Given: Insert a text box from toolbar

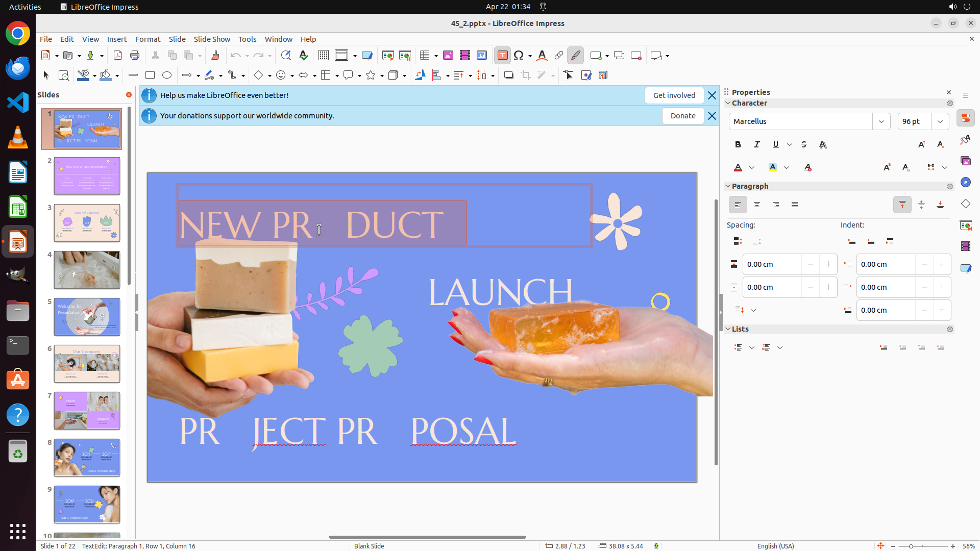Looking at the screenshot, I should coord(502,56).
